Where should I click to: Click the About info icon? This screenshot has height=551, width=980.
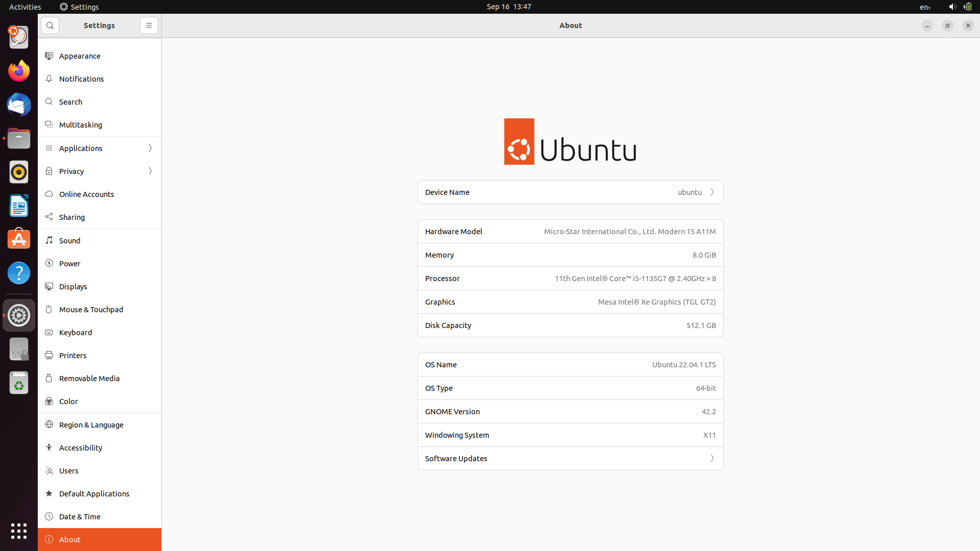point(49,539)
